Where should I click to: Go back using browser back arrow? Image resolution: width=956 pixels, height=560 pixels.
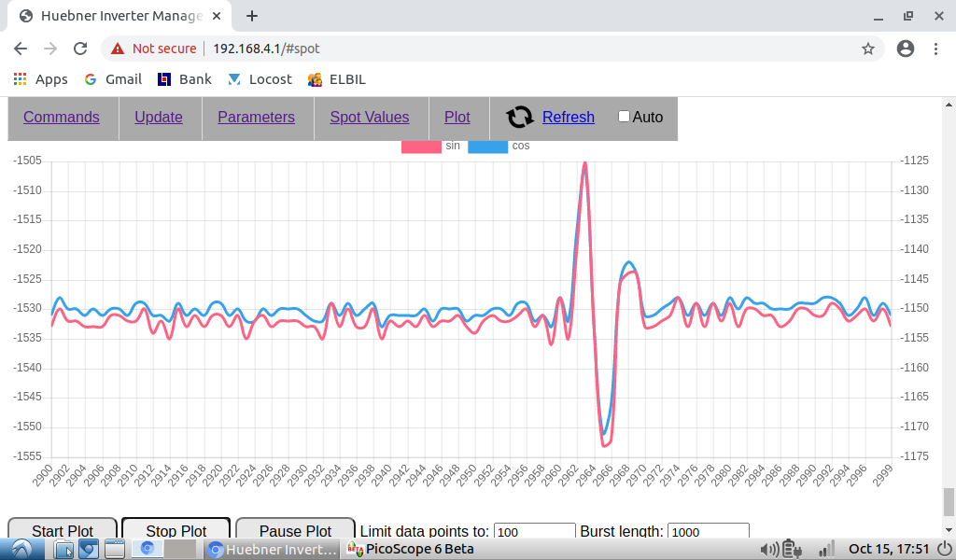click(21, 49)
